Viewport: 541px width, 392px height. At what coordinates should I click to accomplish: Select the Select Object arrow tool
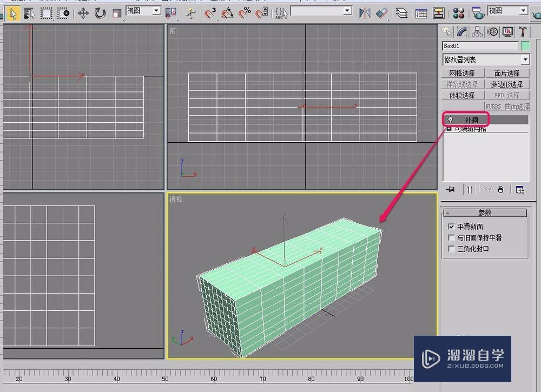[13, 12]
